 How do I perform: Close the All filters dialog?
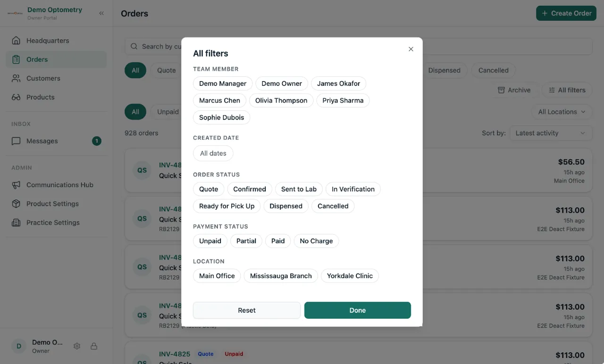(x=411, y=49)
